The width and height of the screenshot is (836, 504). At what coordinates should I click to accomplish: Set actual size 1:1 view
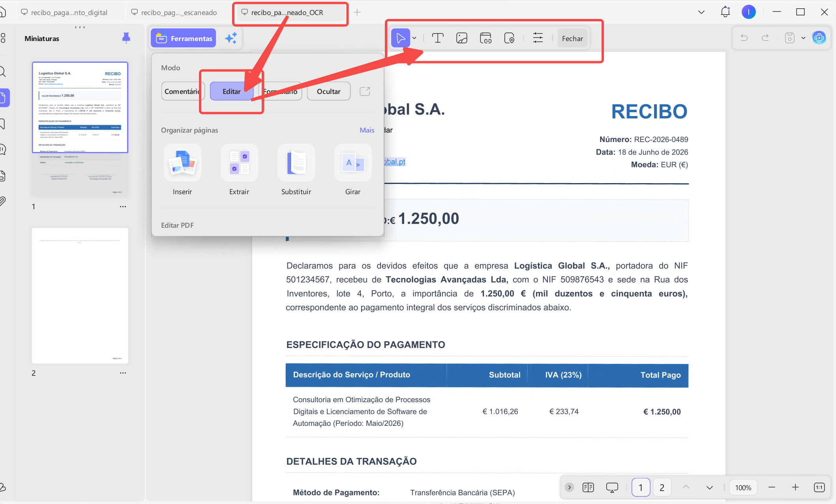pos(819,487)
